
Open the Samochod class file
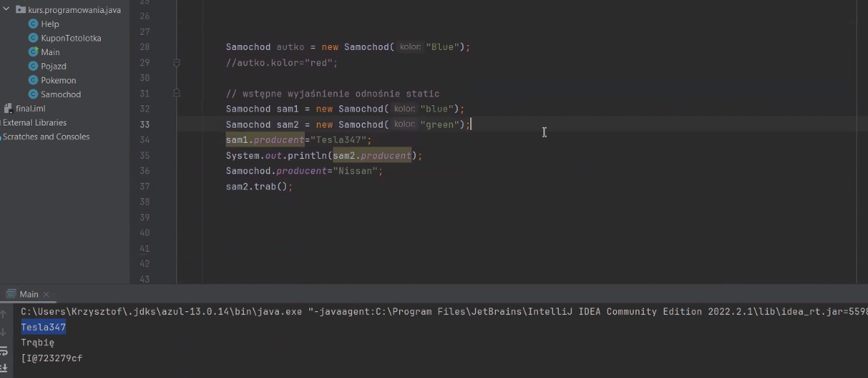tap(60, 94)
